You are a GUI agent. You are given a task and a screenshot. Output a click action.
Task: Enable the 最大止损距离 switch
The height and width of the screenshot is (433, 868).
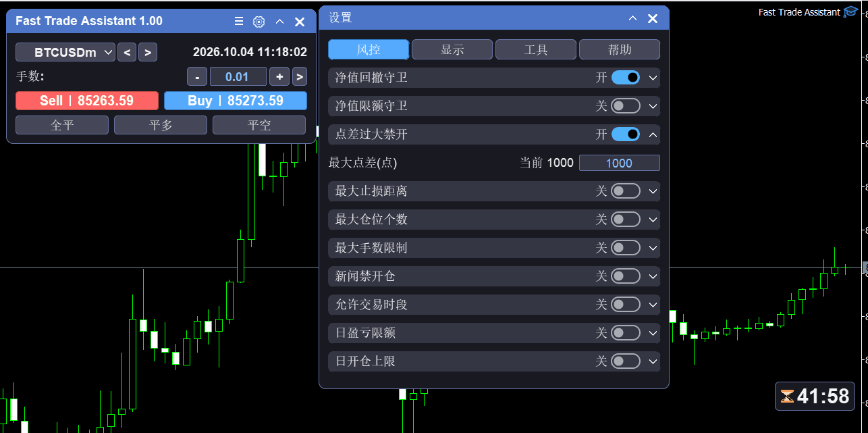[626, 191]
